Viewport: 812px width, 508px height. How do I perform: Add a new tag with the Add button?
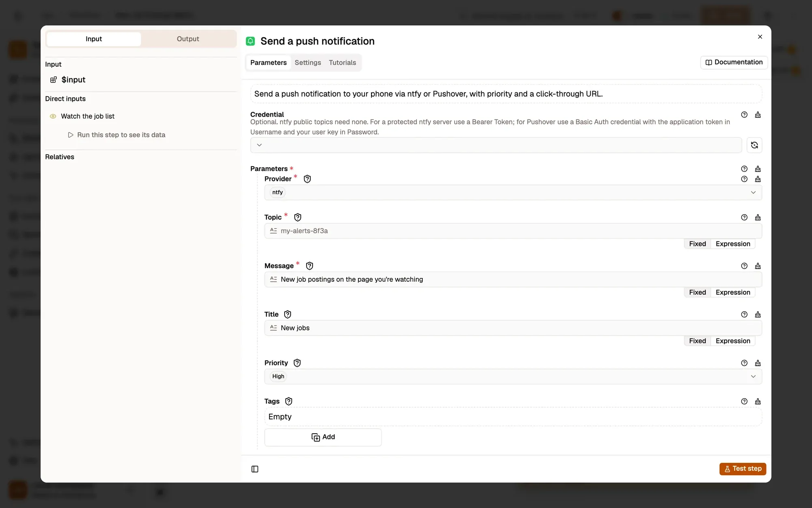point(323,437)
